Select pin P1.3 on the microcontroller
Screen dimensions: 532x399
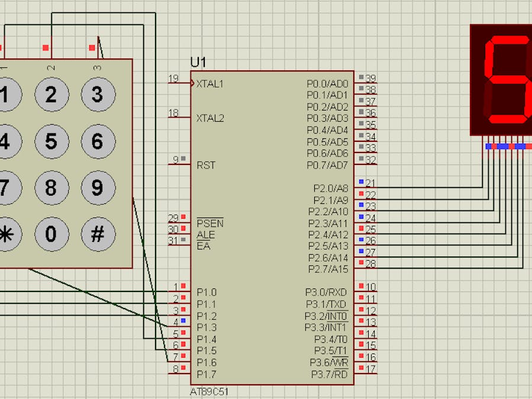(x=205, y=327)
